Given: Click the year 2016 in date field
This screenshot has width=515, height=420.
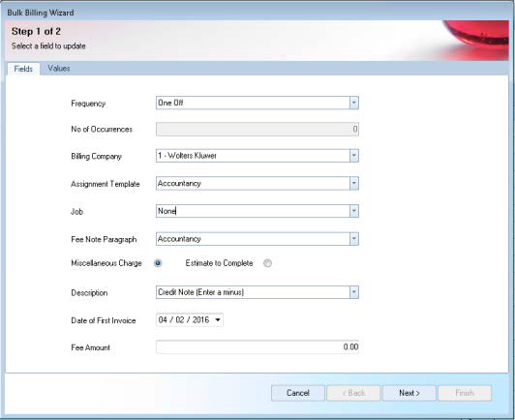Looking at the screenshot, I should (200, 320).
